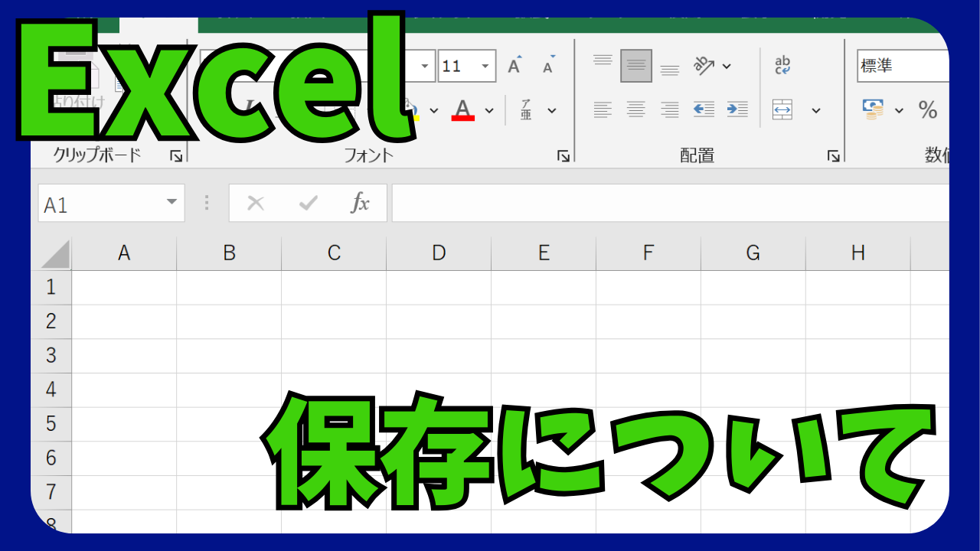Select row 2 header
Image resolution: width=980 pixels, height=551 pixels.
[51, 321]
